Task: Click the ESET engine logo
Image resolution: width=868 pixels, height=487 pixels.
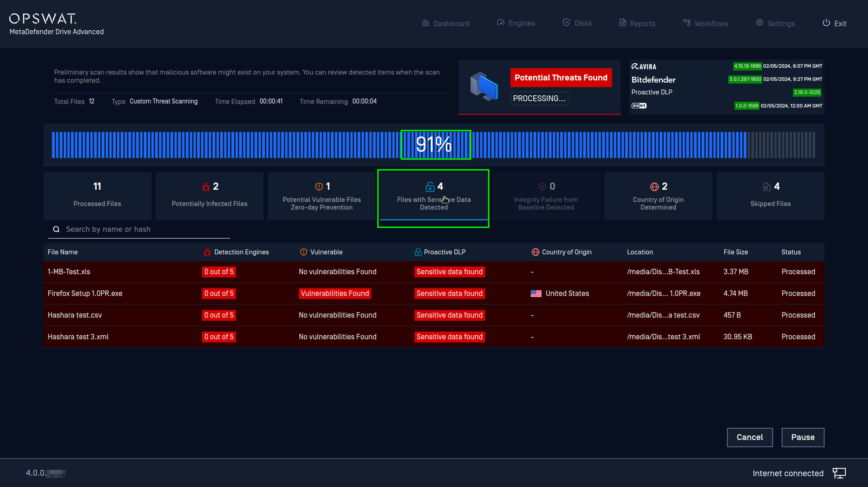Action: click(639, 106)
